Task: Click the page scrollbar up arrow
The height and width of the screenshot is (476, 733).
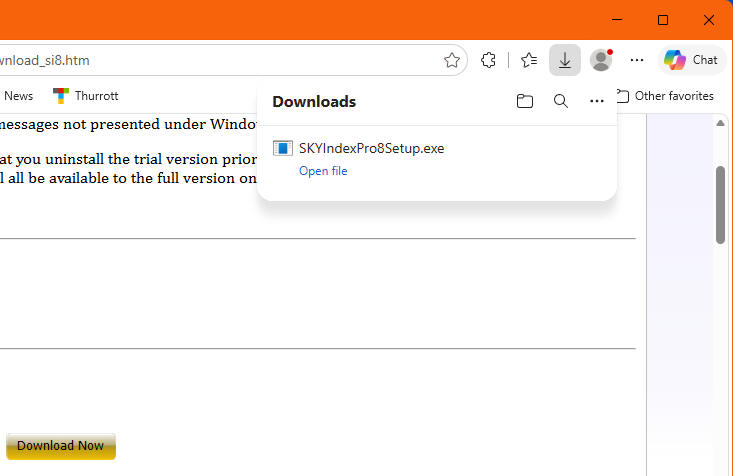Action: click(x=720, y=123)
